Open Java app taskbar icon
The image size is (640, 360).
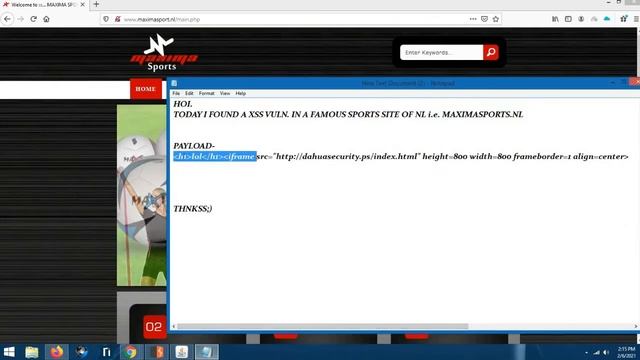[x=182, y=352]
